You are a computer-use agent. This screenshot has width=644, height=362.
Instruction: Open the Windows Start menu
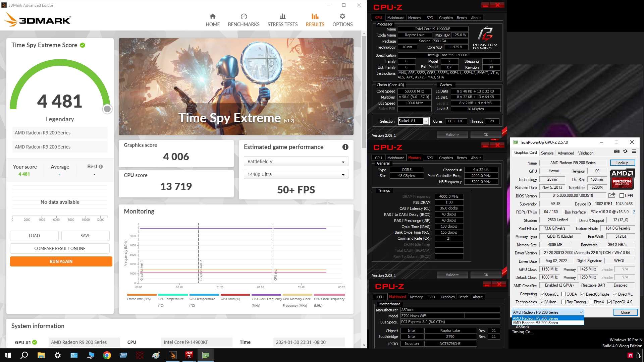[8, 355]
